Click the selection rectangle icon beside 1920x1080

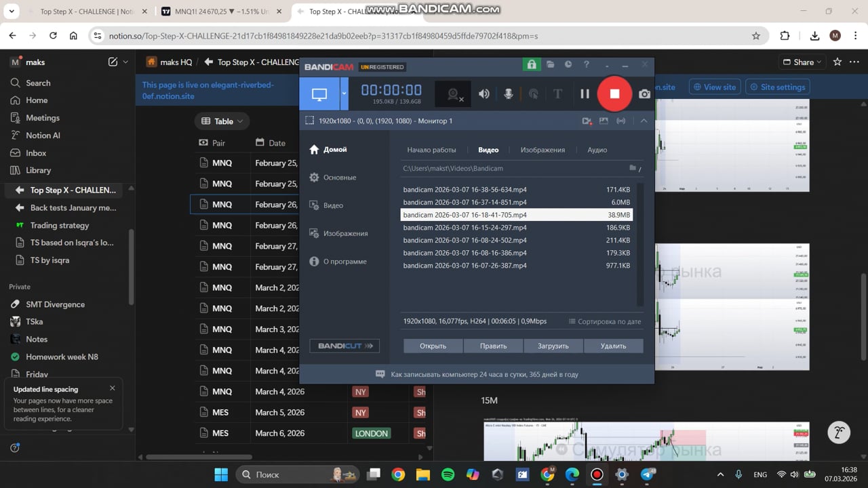point(309,121)
